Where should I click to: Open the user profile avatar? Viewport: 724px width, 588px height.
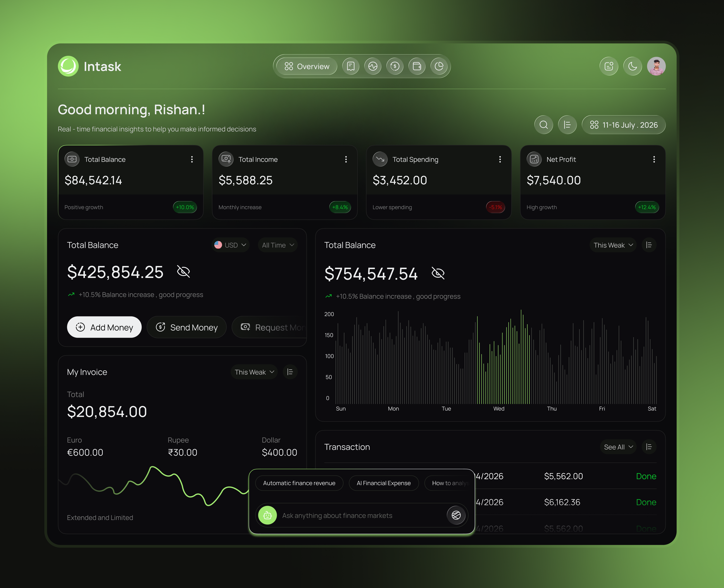(x=656, y=66)
